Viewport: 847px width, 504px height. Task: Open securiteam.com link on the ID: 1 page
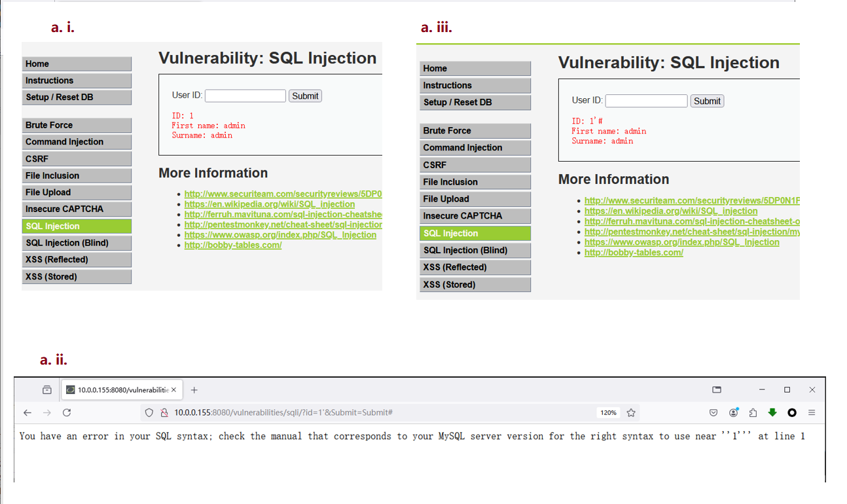283,194
